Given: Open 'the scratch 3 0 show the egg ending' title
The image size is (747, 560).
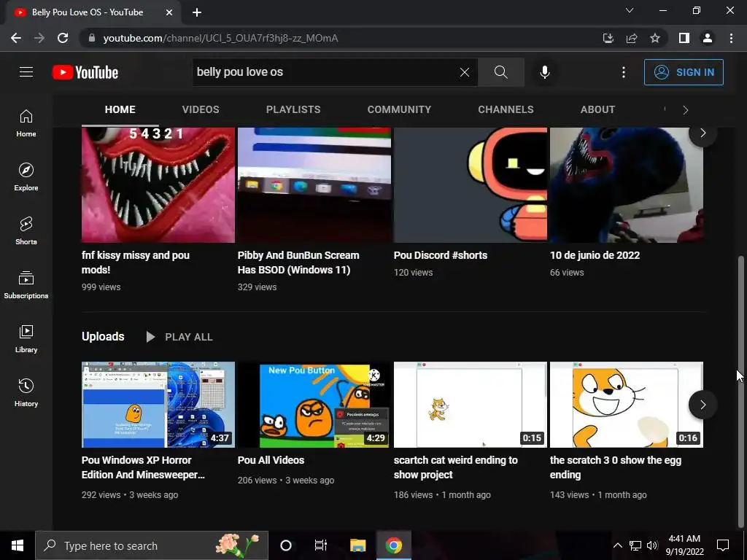Looking at the screenshot, I should point(616,467).
